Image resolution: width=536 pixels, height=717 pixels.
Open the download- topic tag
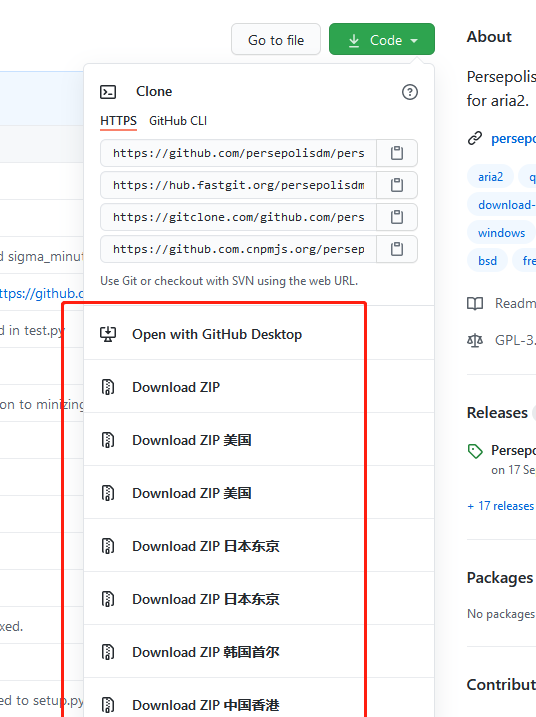(502, 205)
